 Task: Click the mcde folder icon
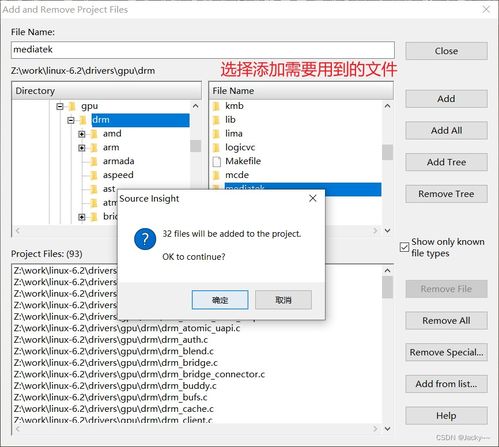(x=216, y=175)
